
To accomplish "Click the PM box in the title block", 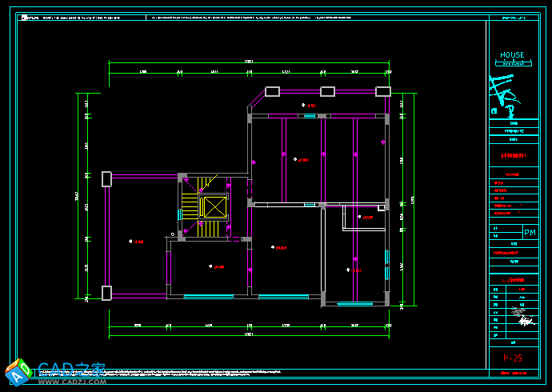I will (530, 233).
